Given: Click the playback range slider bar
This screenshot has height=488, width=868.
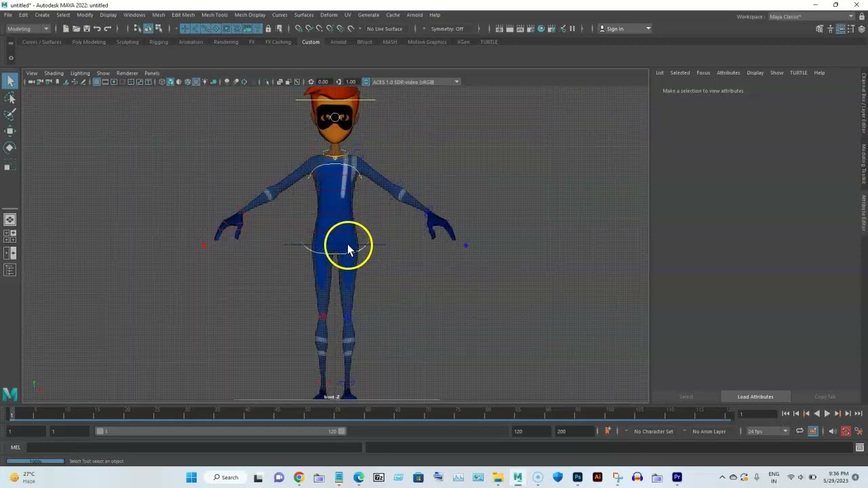Looking at the screenshot, I should click(220, 431).
